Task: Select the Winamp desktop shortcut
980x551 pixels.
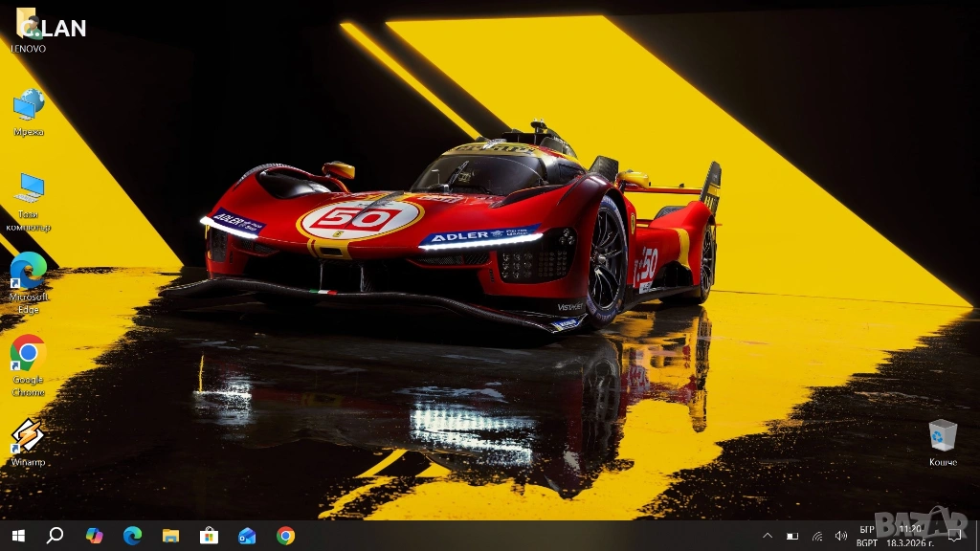Action: tap(29, 437)
